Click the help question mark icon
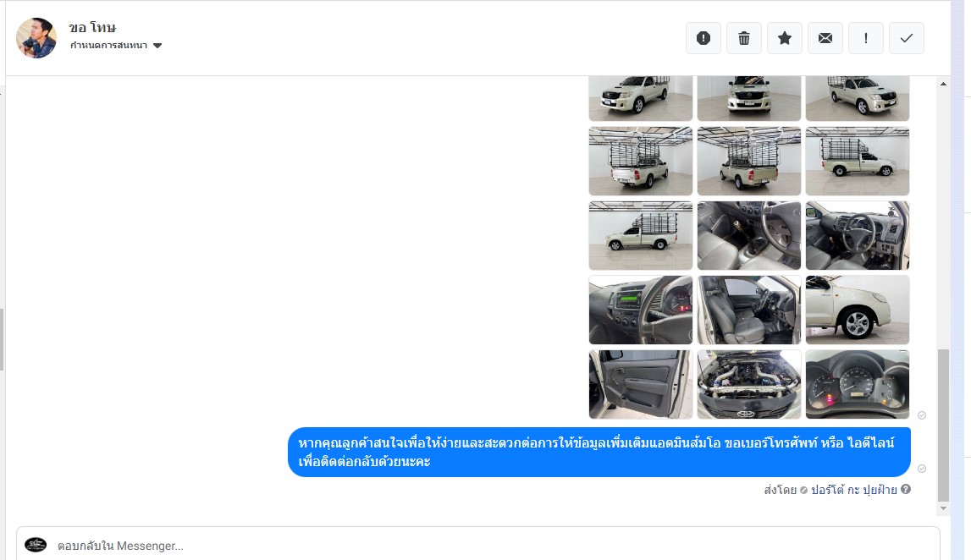 (905, 490)
